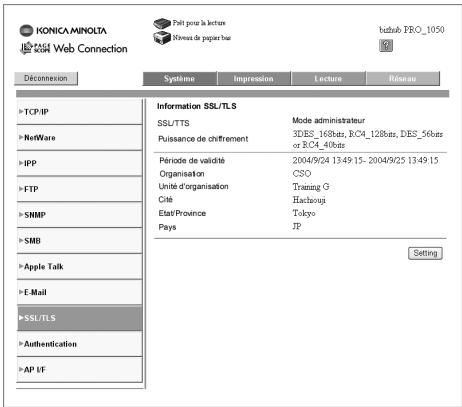Click the Unité d'organisation label
Image resolution: width=462 pixels, height=407 pixels.
[x=193, y=186]
